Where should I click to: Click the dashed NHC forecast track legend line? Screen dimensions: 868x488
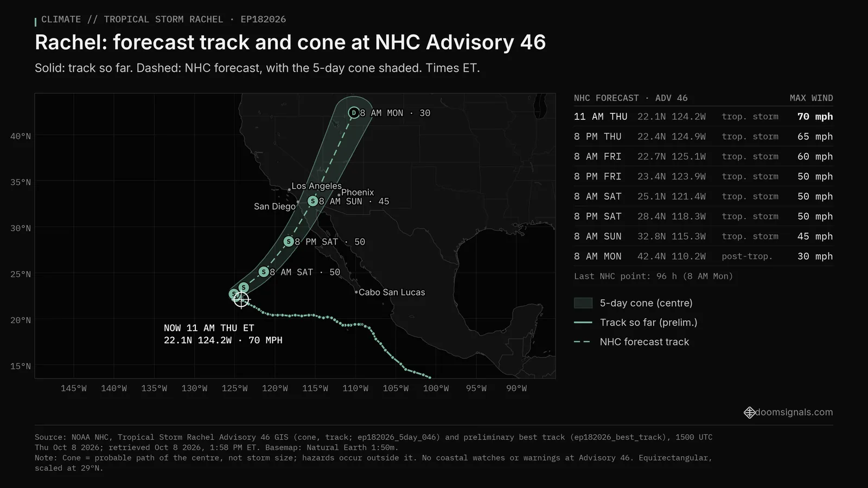pyautogui.click(x=582, y=342)
